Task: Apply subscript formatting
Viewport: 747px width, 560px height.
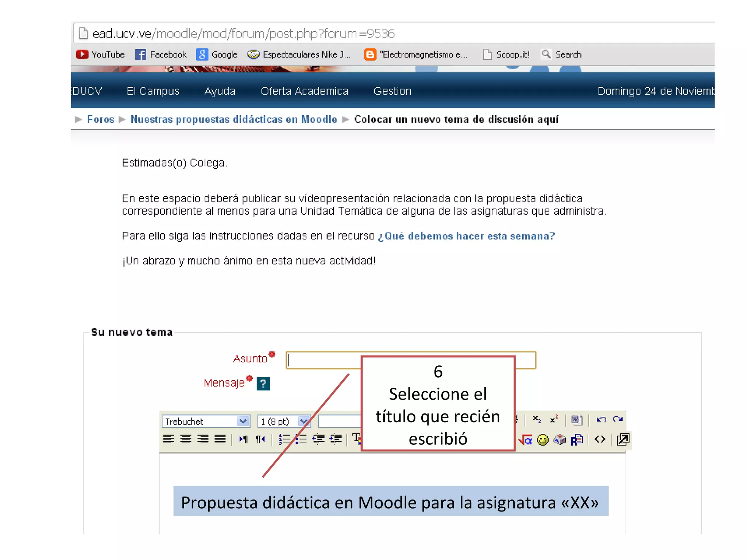Action: tap(537, 419)
